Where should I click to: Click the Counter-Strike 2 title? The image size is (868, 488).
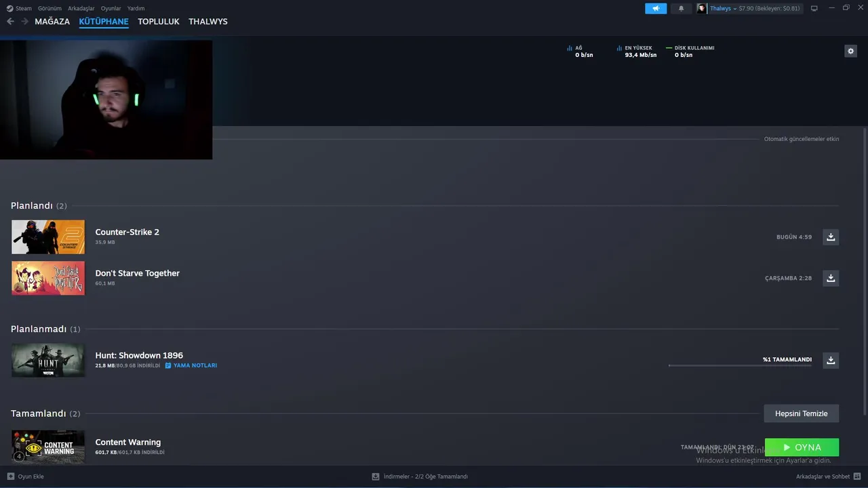(x=127, y=232)
